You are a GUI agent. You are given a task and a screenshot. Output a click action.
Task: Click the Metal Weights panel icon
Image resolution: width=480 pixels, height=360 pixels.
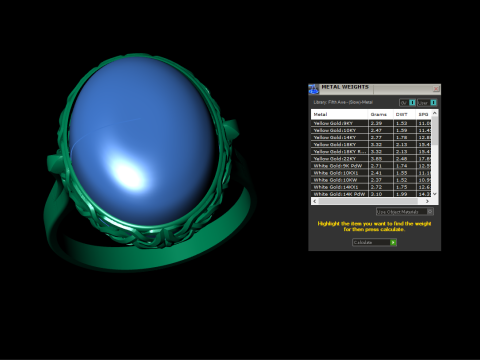(x=313, y=89)
